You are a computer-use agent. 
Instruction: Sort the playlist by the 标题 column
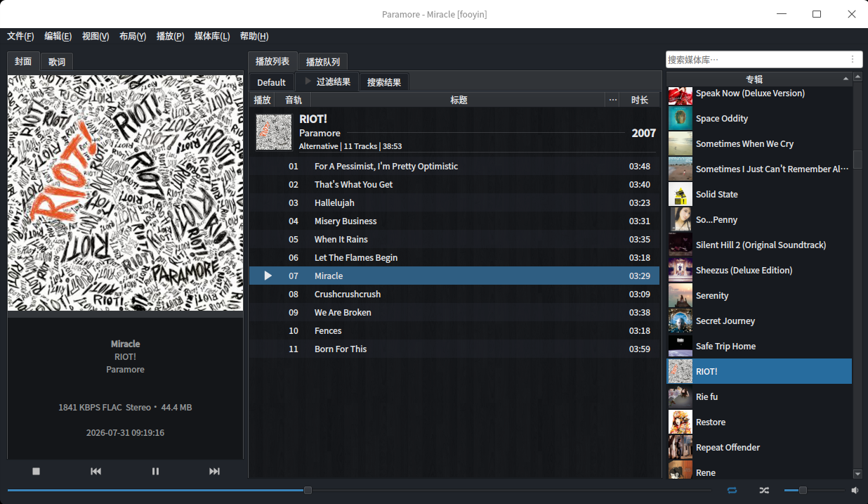pos(459,100)
